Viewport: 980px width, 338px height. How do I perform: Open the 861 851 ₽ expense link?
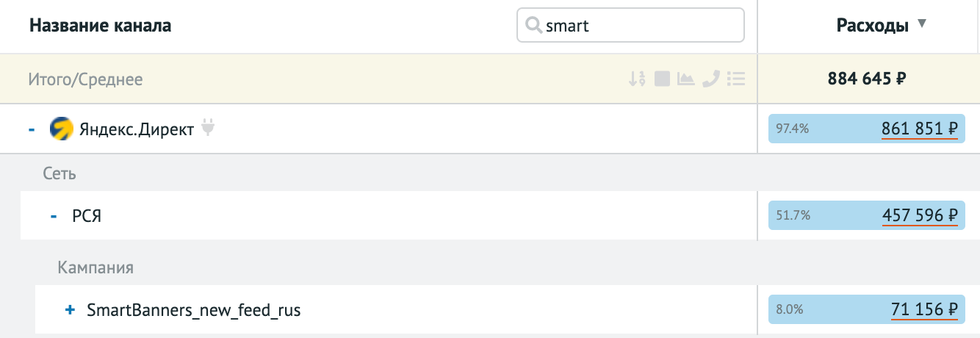pyautogui.click(x=920, y=129)
